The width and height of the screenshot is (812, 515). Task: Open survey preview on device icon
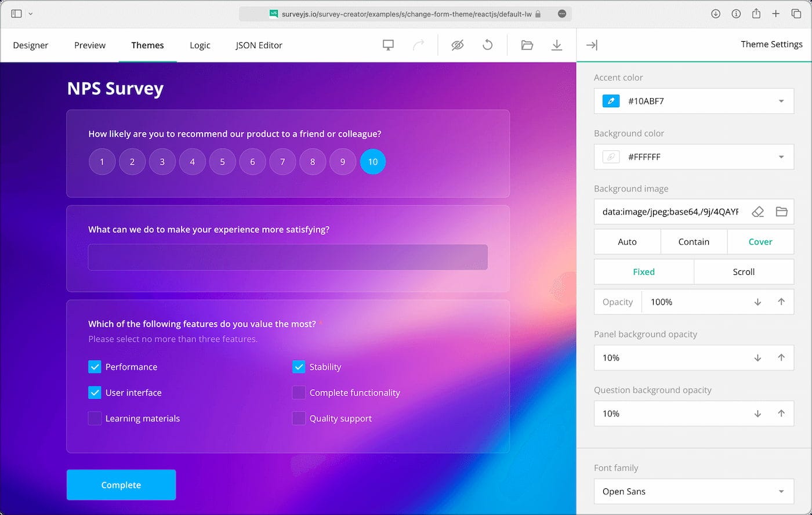coord(387,45)
